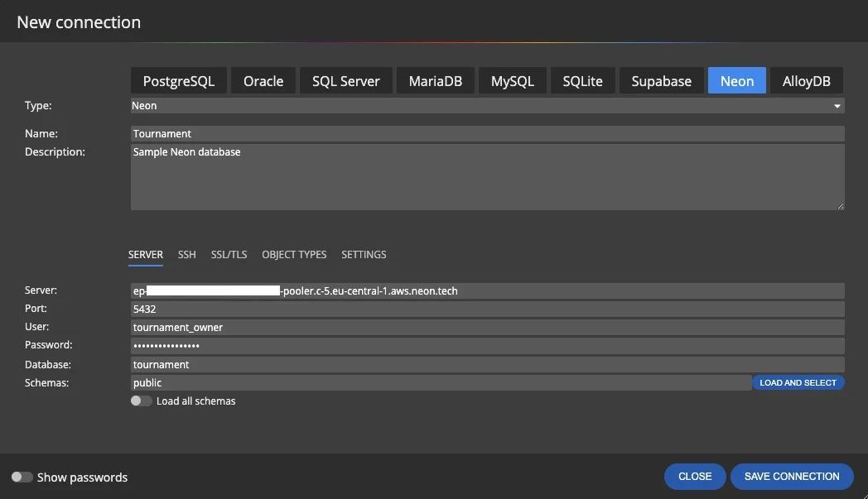Click the Show passwords label text

click(x=83, y=477)
